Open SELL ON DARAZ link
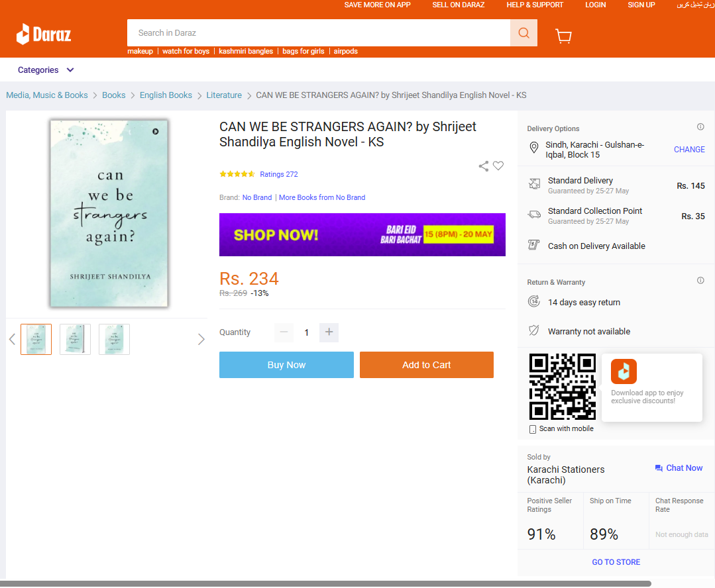 click(459, 5)
